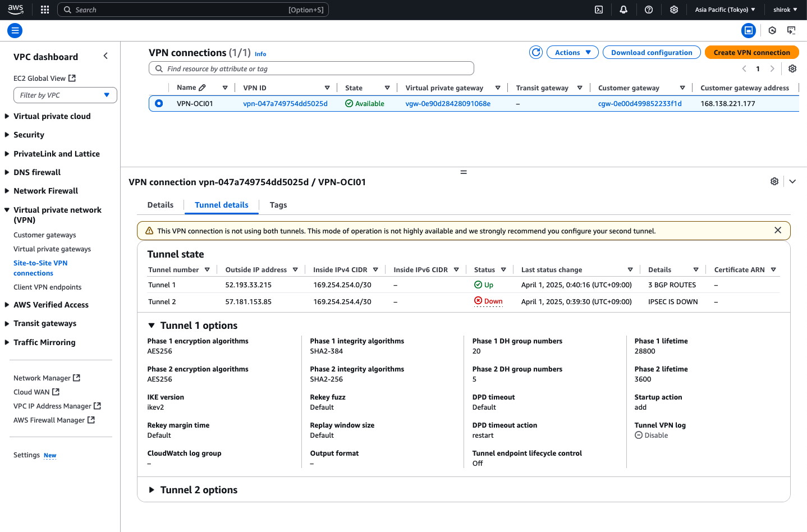Screen dimensions: 807x532
Task: Open the Actions dropdown menu
Action: tap(572, 52)
